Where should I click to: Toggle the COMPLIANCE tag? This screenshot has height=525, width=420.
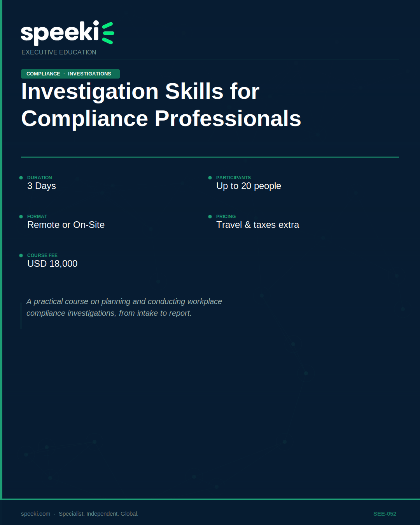[43, 73]
